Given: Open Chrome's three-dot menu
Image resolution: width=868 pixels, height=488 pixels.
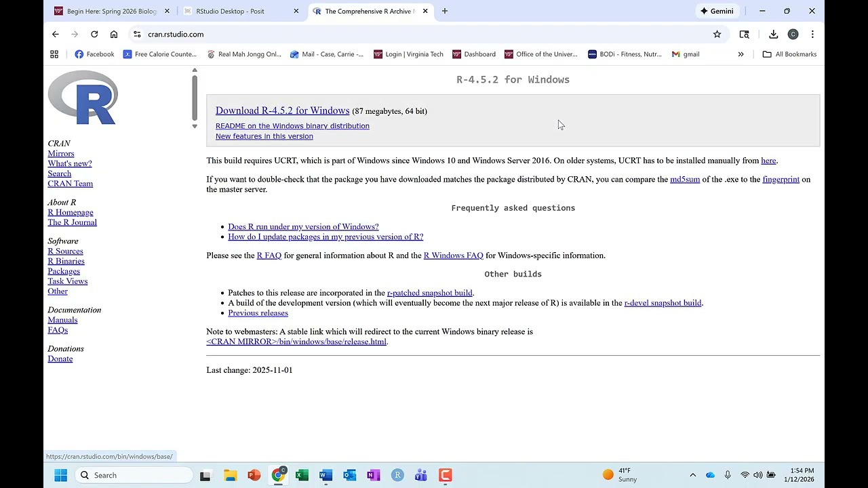Looking at the screenshot, I should coord(812,35).
